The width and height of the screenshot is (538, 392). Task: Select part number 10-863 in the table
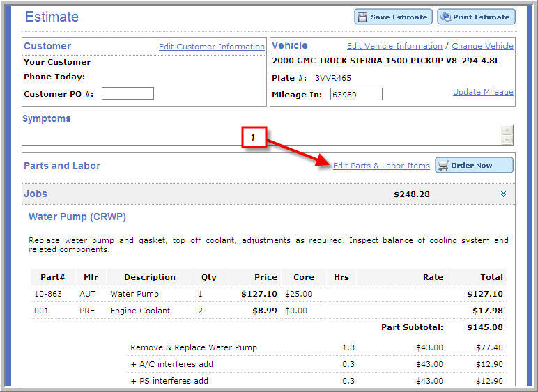pyautogui.click(x=48, y=294)
